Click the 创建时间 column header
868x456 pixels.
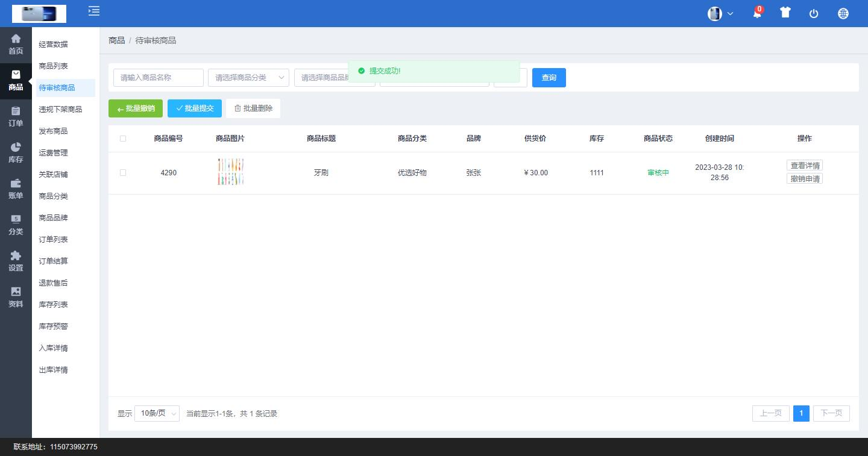[720, 139]
